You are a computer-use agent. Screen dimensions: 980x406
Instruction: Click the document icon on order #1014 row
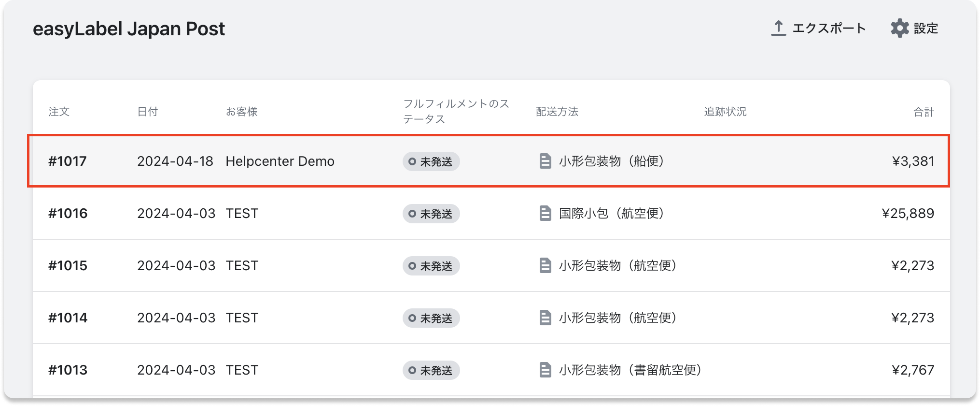pyautogui.click(x=546, y=318)
